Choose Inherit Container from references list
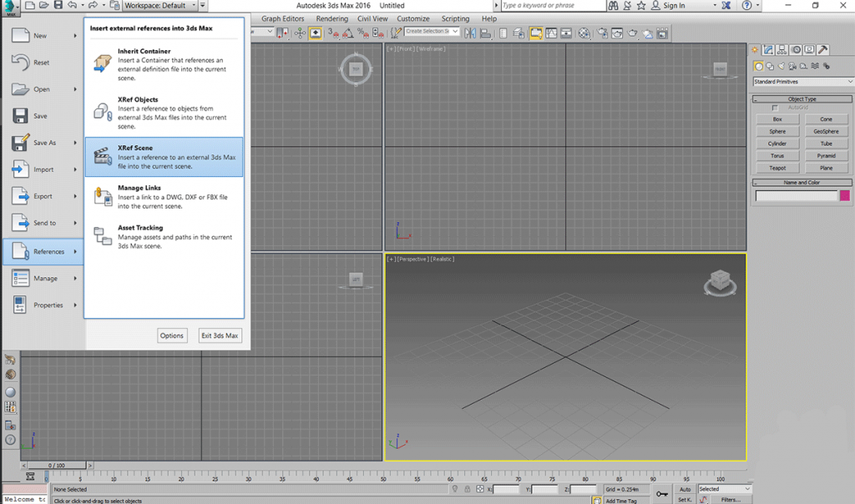Viewport: 855px width, 504px height. [x=164, y=64]
